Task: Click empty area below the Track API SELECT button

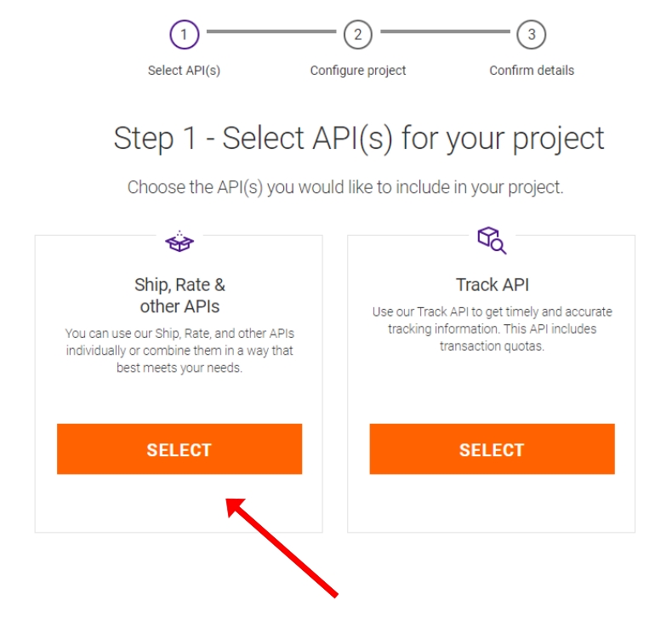Action: pos(492,504)
